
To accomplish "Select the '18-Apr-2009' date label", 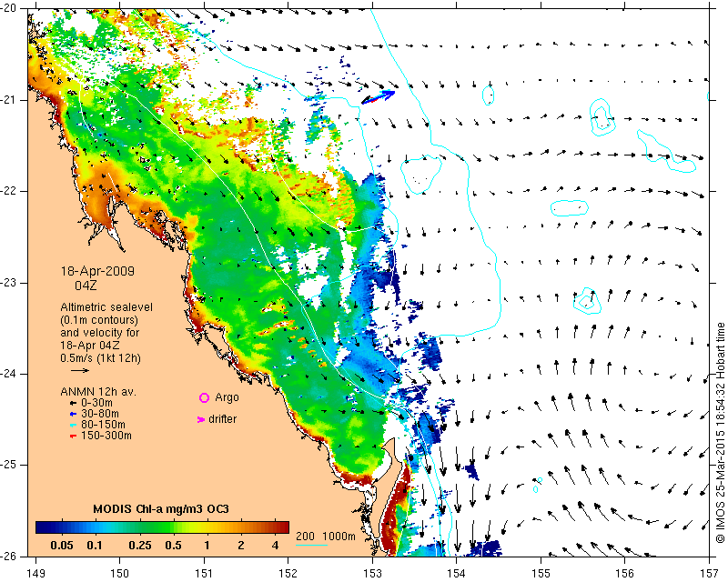I will click(x=97, y=271).
